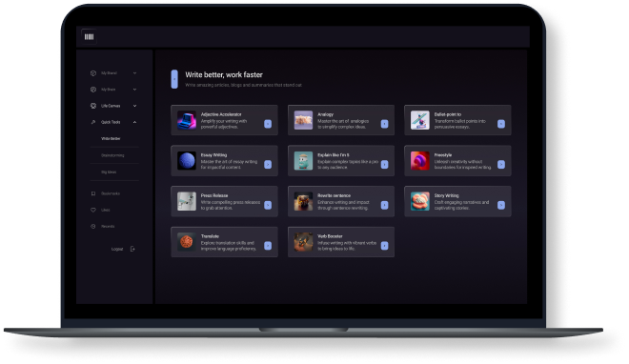This screenshot has width=629, height=364.
Task: Click the Translate orange ball thumbnail
Action: point(187,242)
